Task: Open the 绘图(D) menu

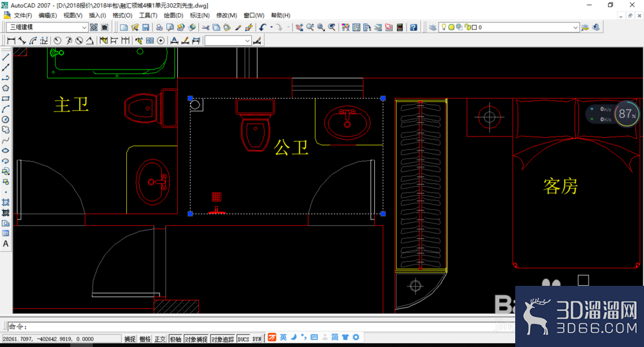Action: 173,15
